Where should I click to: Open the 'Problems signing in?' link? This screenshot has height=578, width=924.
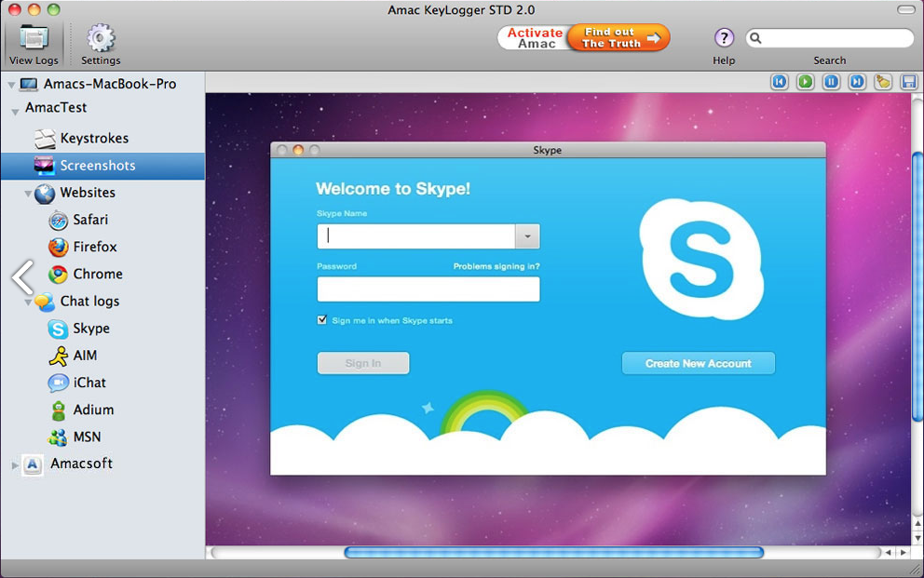coord(496,266)
